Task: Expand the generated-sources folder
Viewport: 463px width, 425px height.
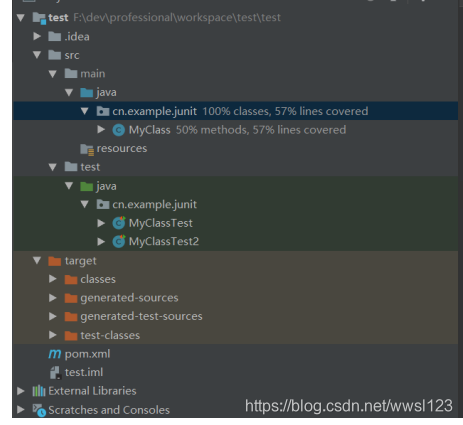Action: (53, 297)
